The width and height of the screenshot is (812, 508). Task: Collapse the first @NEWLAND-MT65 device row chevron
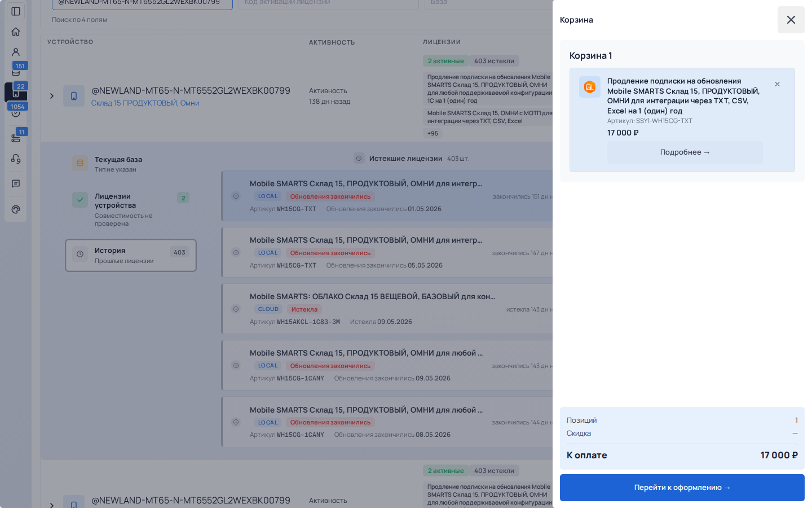(x=52, y=96)
